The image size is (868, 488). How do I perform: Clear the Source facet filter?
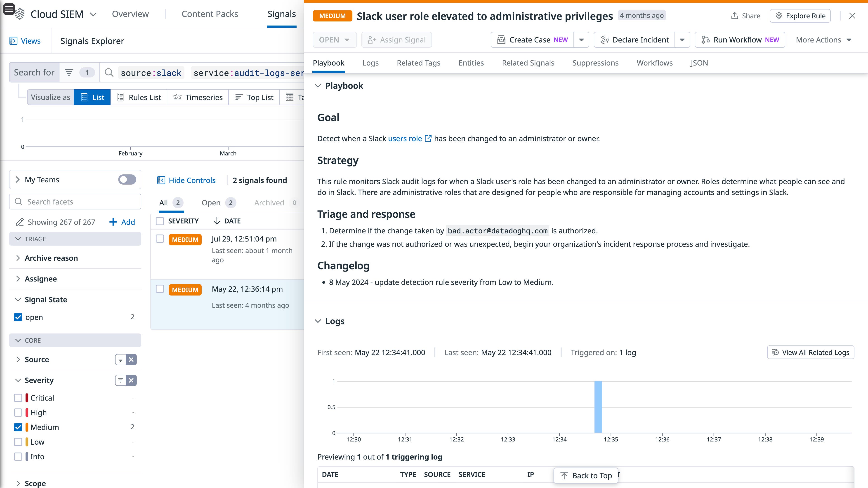[131, 359]
